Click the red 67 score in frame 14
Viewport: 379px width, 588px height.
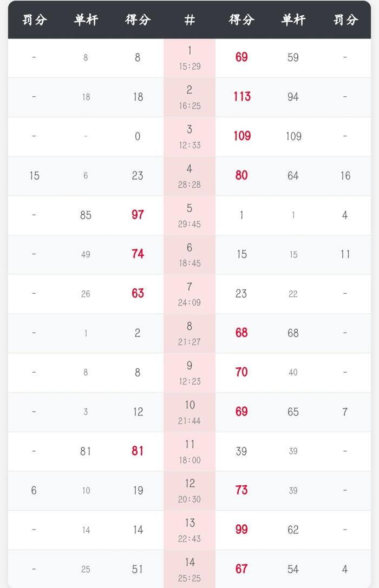point(241,569)
